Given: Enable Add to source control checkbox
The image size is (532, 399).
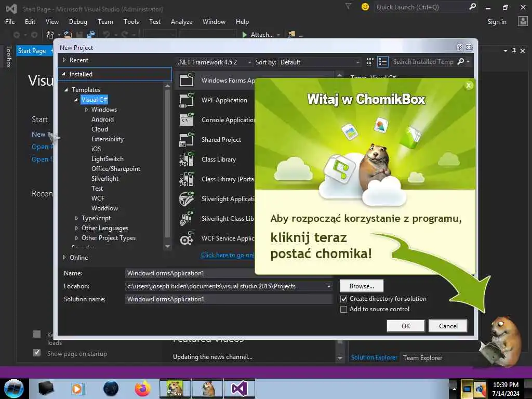Looking at the screenshot, I should tap(344, 310).
